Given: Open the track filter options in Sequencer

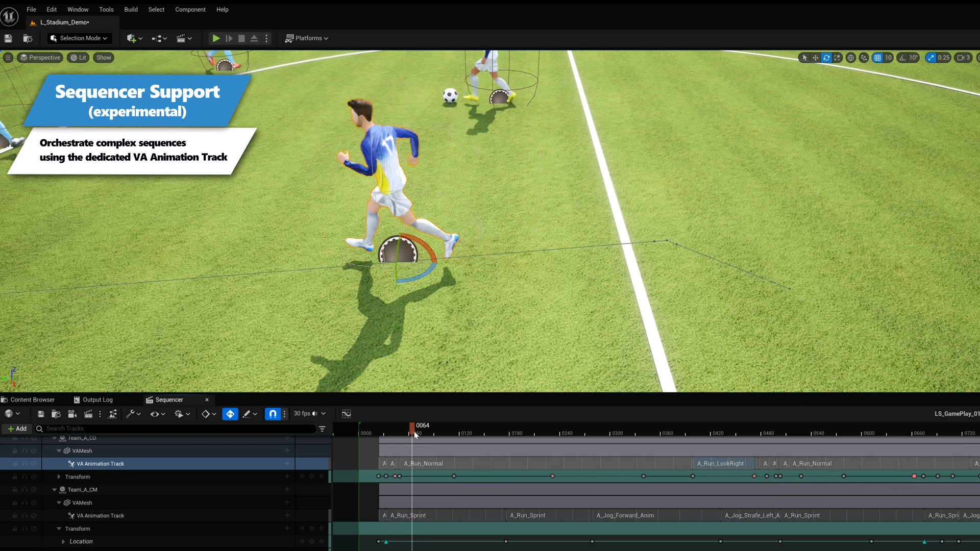Looking at the screenshot, I should (x=322, y=429).
